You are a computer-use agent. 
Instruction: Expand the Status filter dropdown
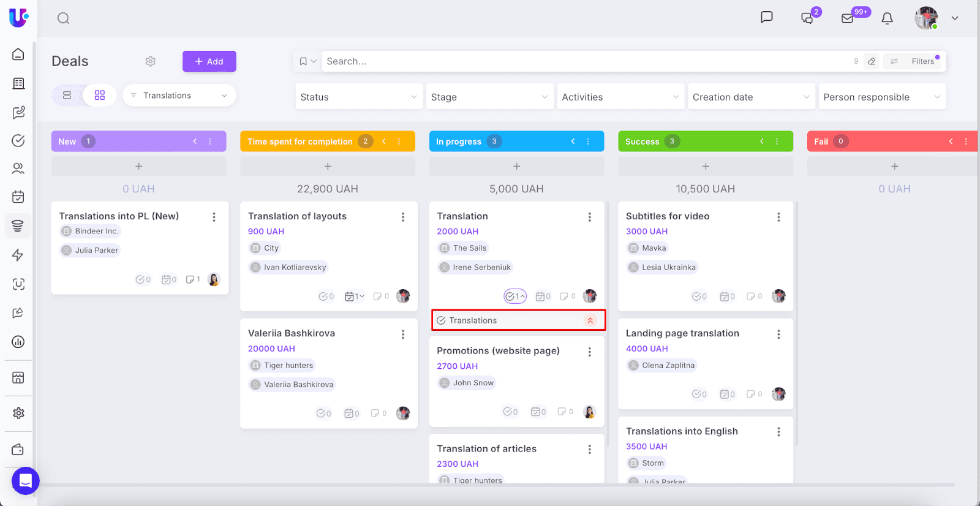[359, 97]
